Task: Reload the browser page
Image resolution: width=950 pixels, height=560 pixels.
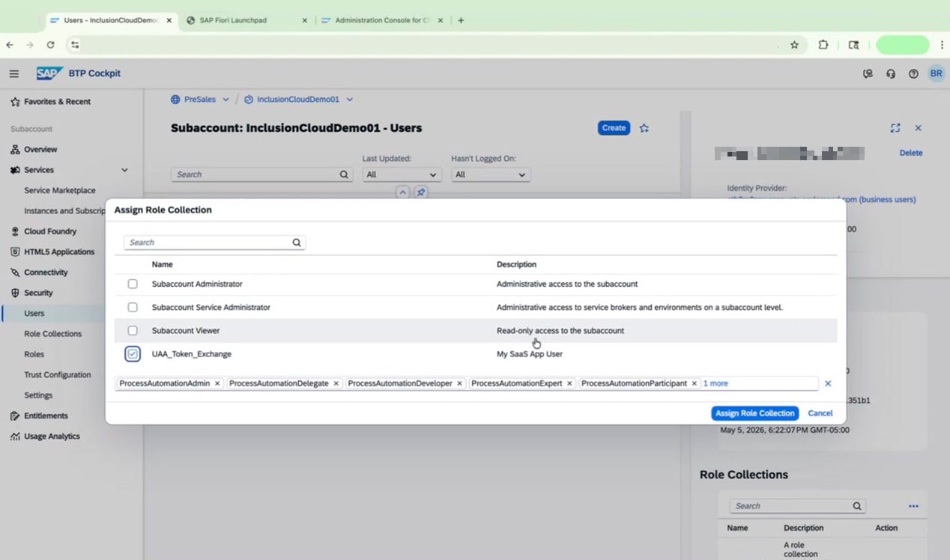Action: coord(50,45)
